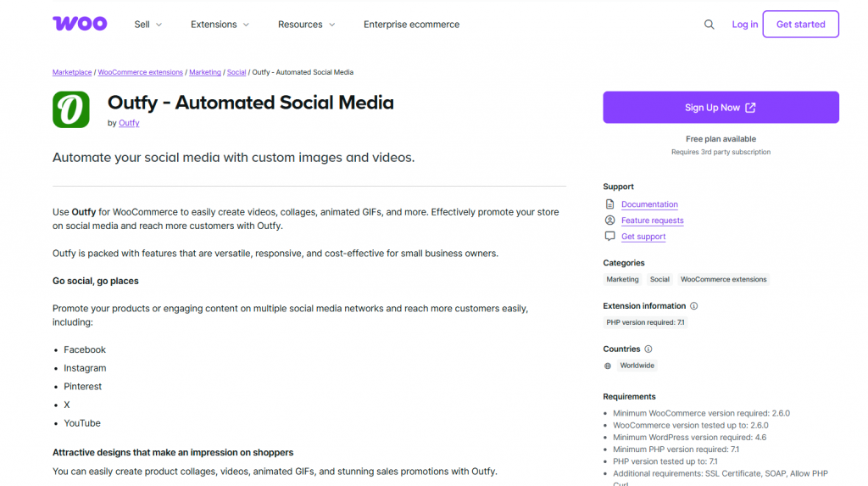
Task: Click the Log in link
Action: [x=744, y=25]
